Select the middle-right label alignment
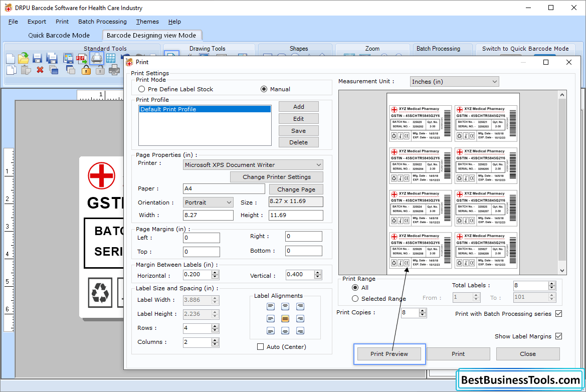 [300, 319]
